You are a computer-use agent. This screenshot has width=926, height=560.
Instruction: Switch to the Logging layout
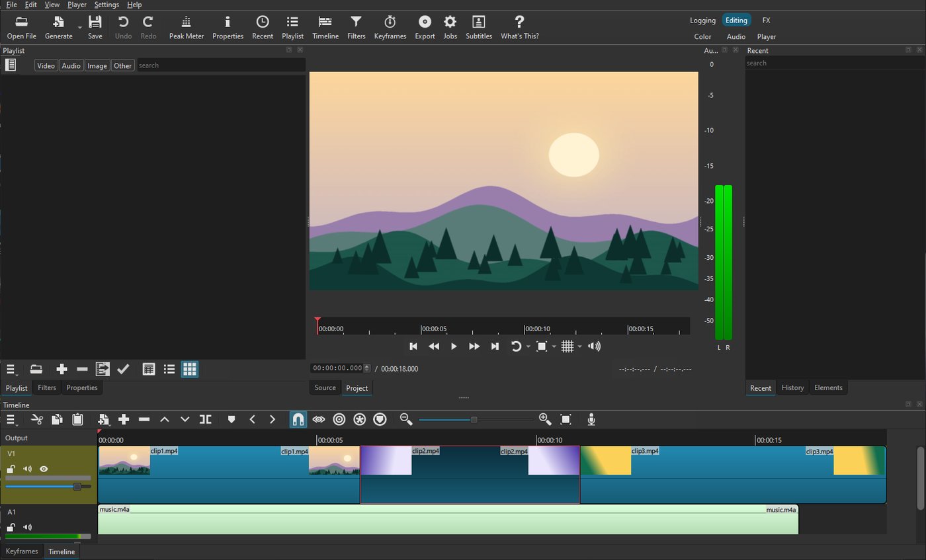[x=702, y=20]
